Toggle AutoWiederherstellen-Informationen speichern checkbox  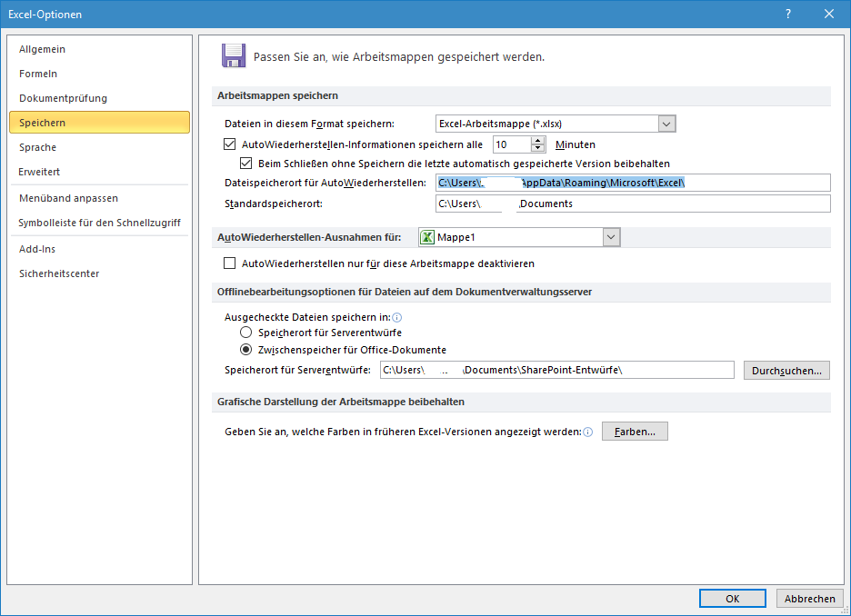(x=230, y=144)
